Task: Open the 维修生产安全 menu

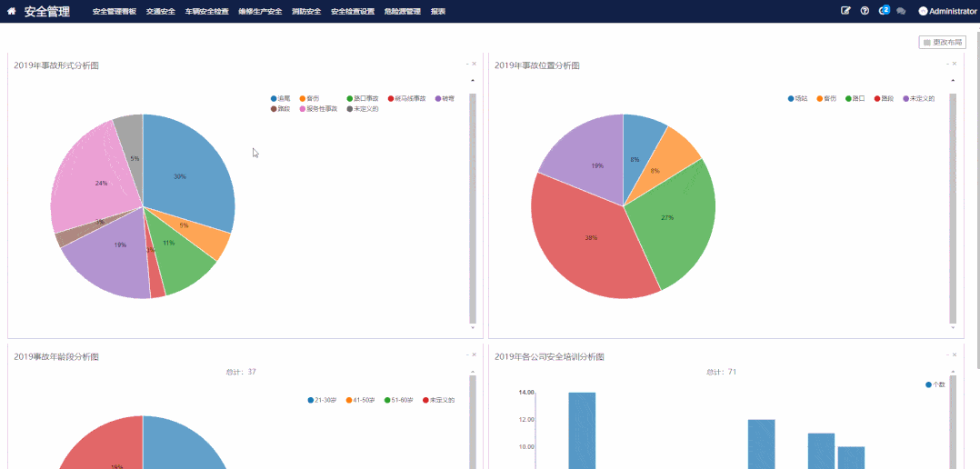Action: click(x=260, y=11)
